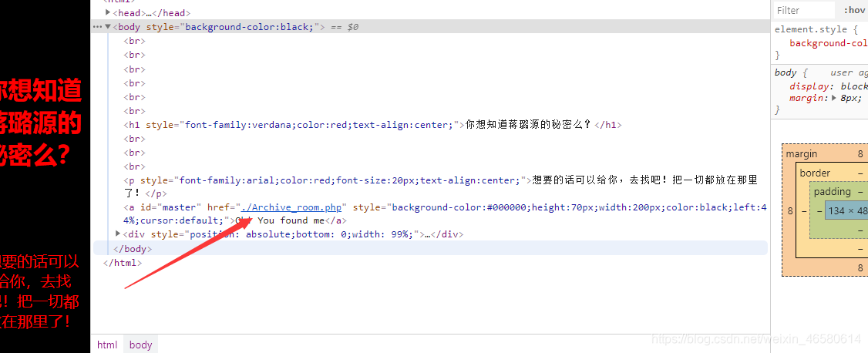Click the red Chinese heading on webpage

(41, 123)
